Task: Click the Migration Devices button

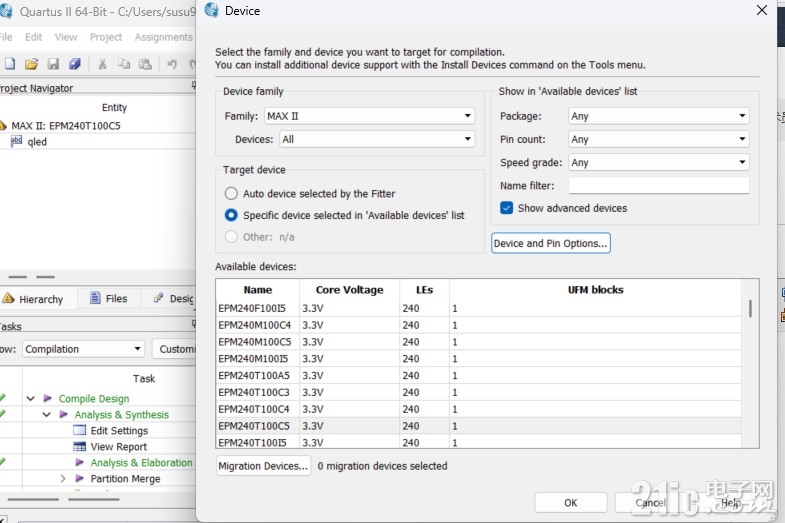Action: (263, 466)
